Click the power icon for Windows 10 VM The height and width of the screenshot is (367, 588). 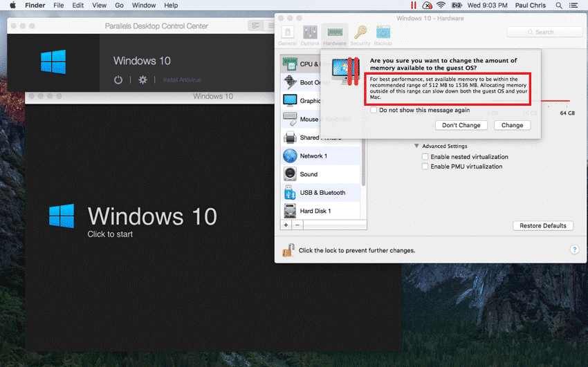118,79
